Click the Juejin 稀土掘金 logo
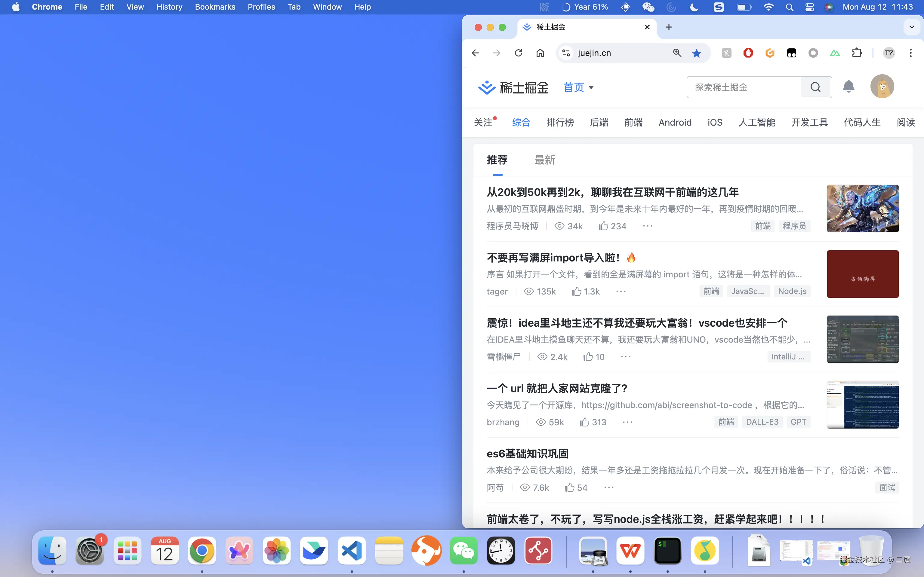The image size is (924, 577). pyautogui.click(x=513, y=87)
